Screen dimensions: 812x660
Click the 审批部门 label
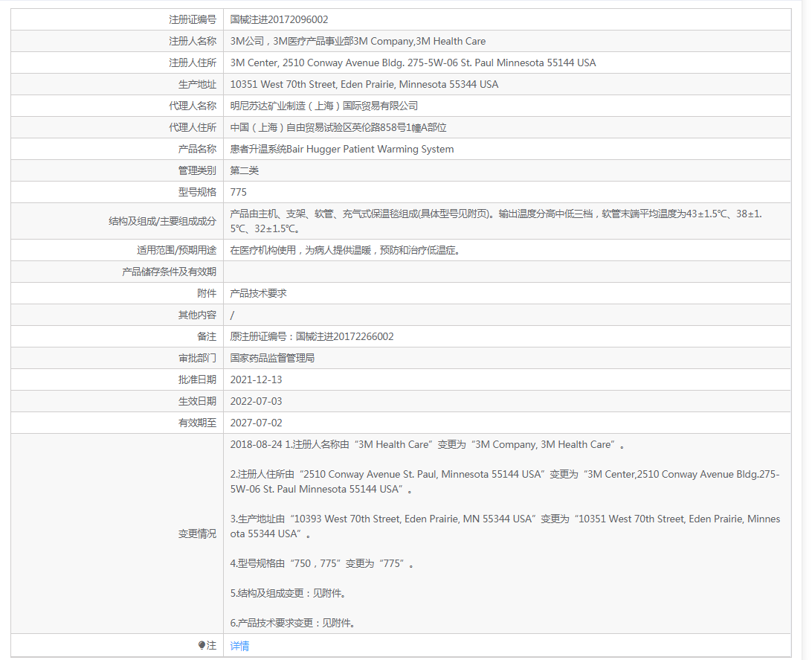tap(197, 358)
